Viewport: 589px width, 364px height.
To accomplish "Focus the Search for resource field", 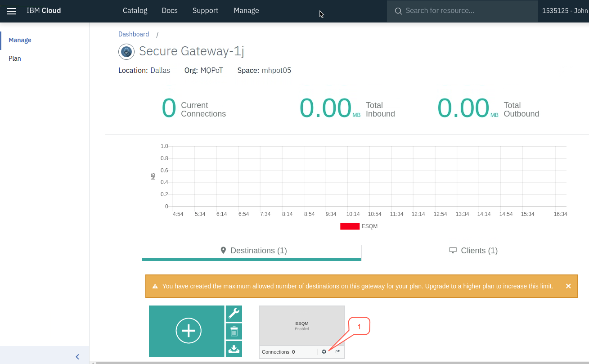I will point(463,11).
